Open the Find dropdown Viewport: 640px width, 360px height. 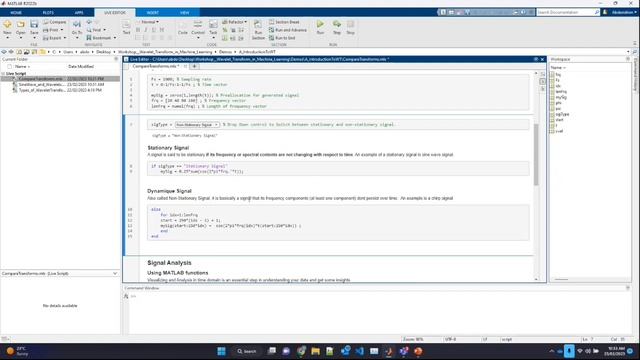pyautogui.click(x=96, y=30)
